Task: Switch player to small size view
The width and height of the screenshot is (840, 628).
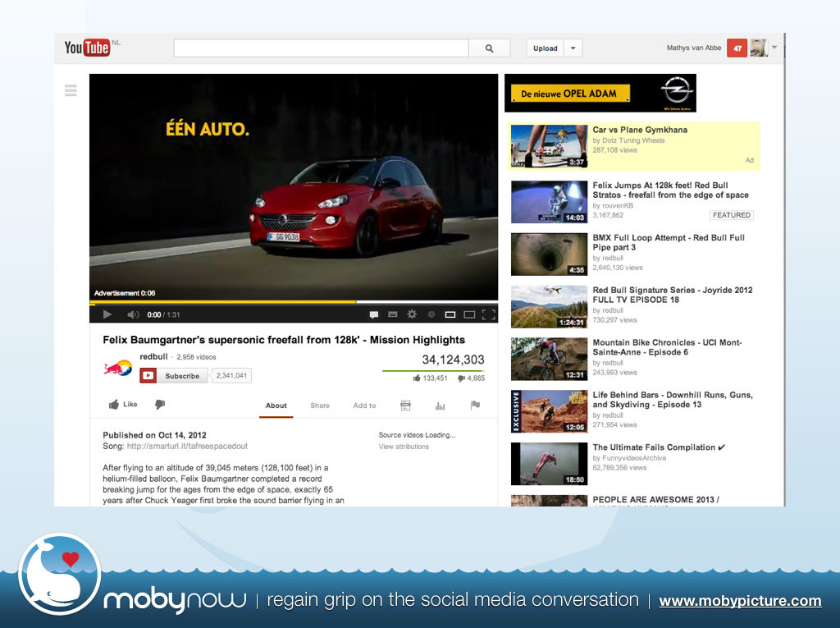Action: 450,314
